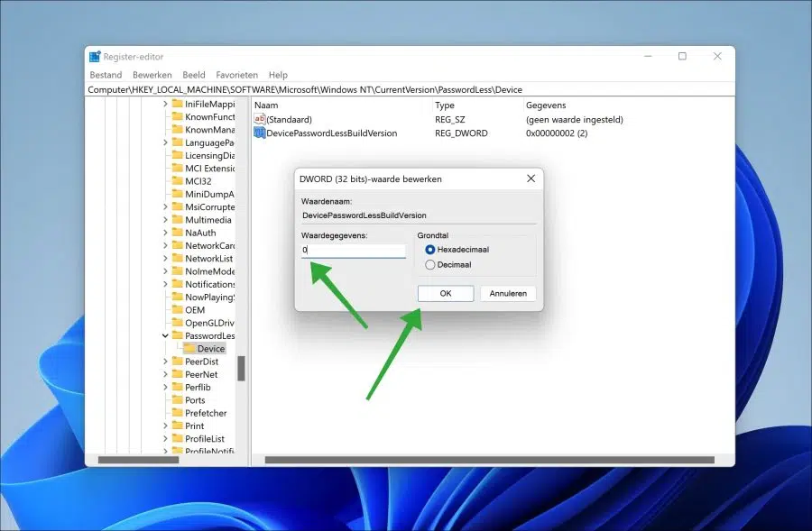Open the Favorieten menu
The width and height of the screenshot is (812, 531).
pos(236,75)
